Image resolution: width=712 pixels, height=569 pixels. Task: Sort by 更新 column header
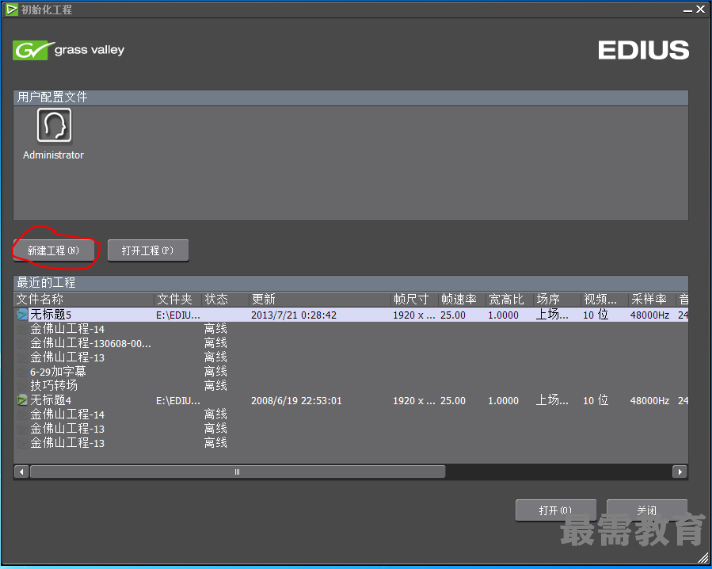pos(321,299)
